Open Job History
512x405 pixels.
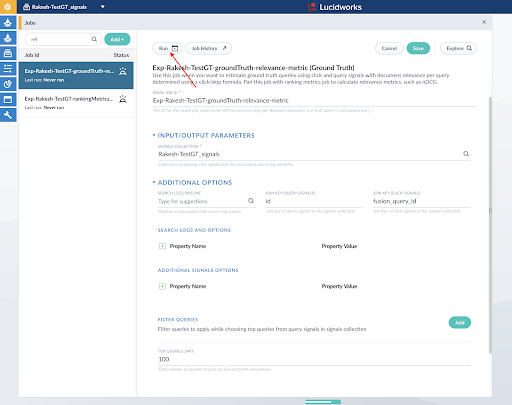[x=208, y=48]
